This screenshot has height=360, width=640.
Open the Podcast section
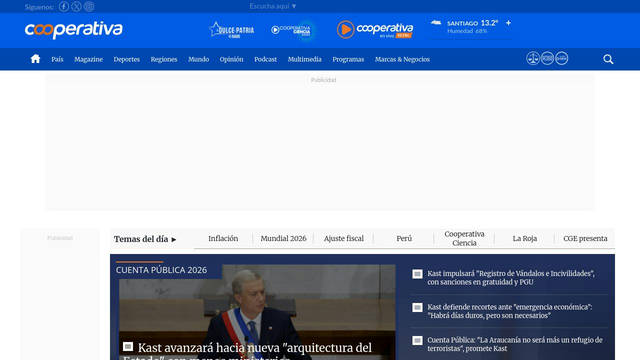tap(265, 59)
